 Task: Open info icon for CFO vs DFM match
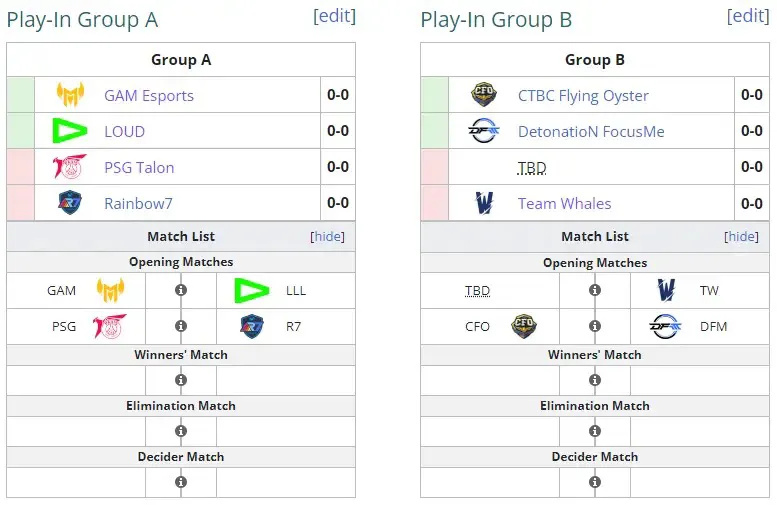click(595, 326)
